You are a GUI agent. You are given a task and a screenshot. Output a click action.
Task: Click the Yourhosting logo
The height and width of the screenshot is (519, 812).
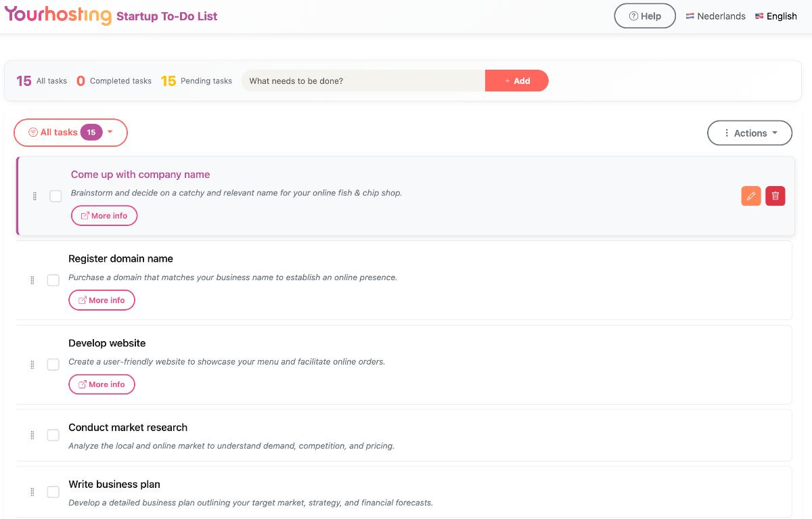tap(58, 15)
